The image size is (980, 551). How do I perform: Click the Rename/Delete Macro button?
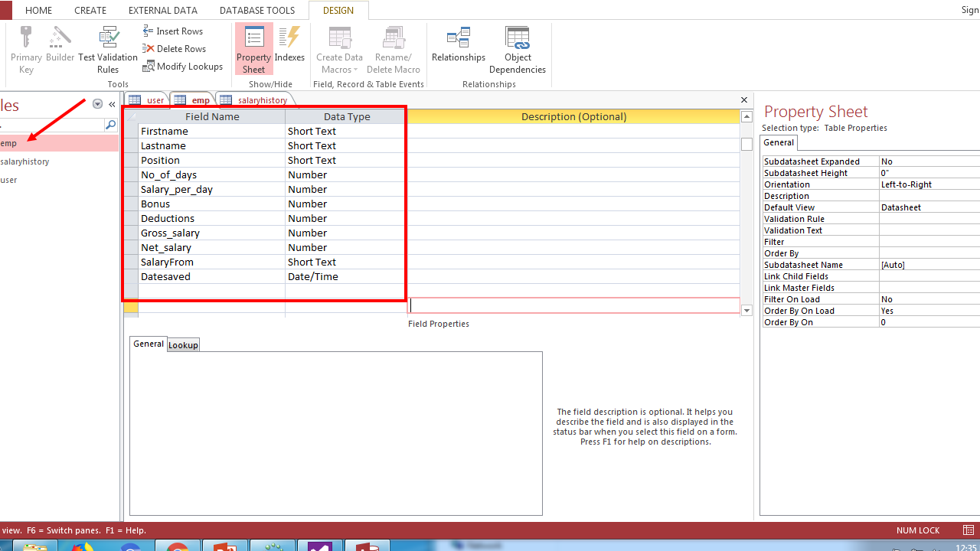pos(394,47)
